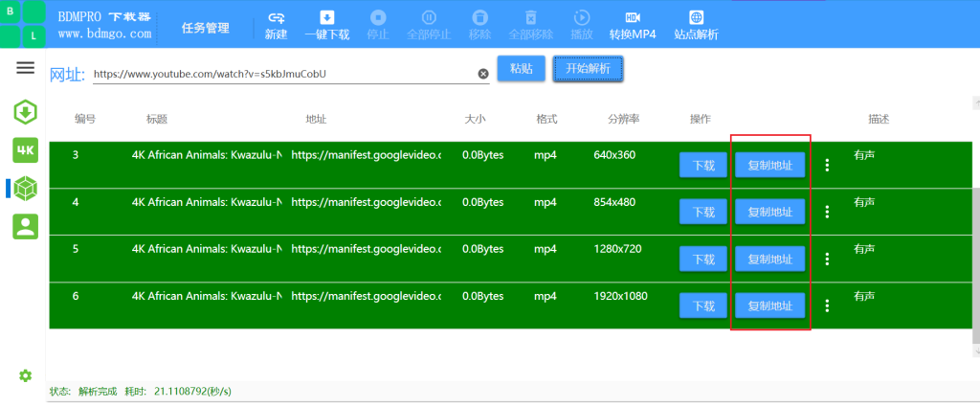
Task: Click the 有声 description in row 5
Action: [x=864, y=249]
